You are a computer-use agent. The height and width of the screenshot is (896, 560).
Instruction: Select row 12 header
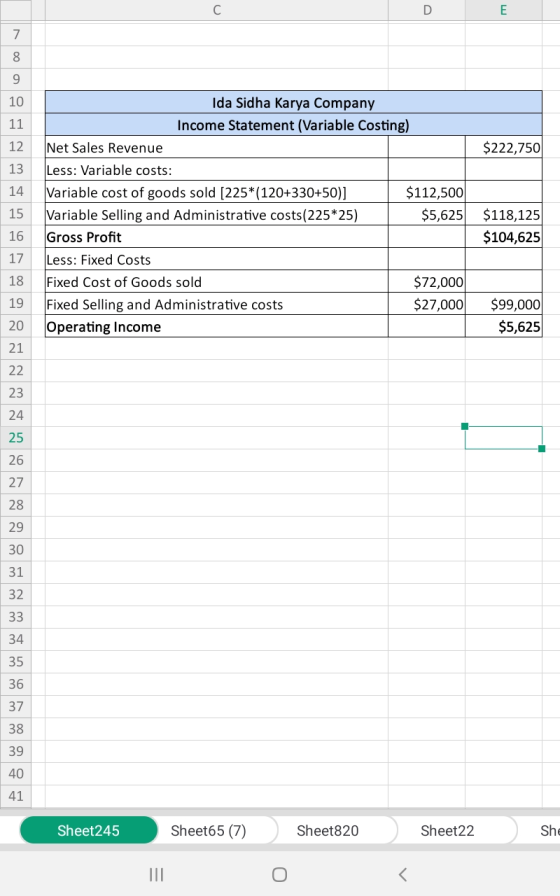point(16,147)
